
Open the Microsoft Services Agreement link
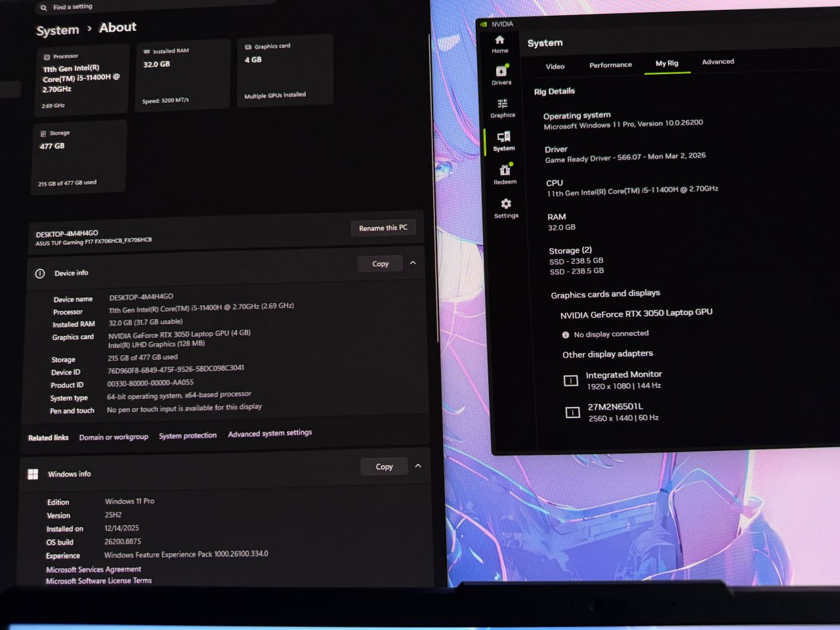tap(94, 570)
